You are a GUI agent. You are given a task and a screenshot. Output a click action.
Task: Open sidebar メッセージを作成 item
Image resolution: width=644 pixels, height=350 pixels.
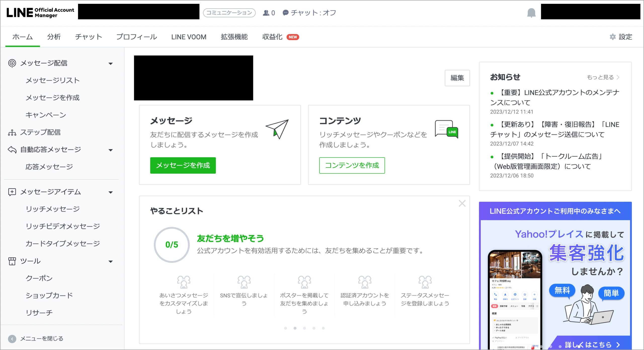53,98
